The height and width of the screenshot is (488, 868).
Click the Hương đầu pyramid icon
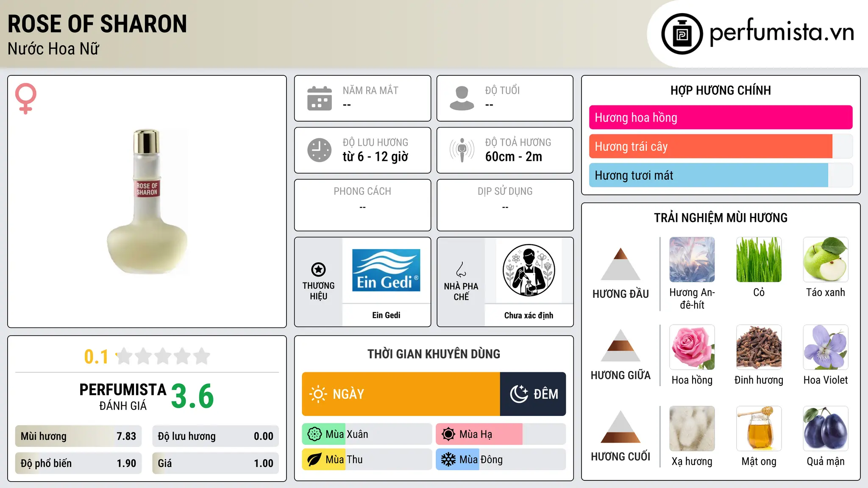click(x=620, y=264)
